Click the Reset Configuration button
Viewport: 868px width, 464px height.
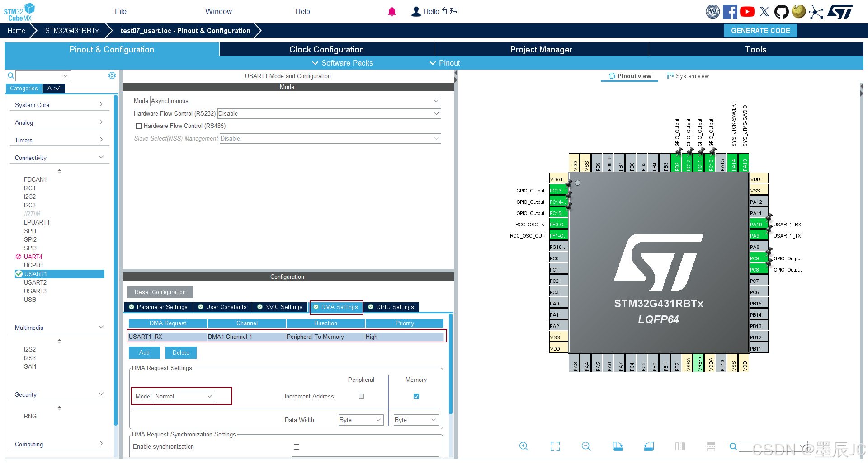tap(160, 292)
